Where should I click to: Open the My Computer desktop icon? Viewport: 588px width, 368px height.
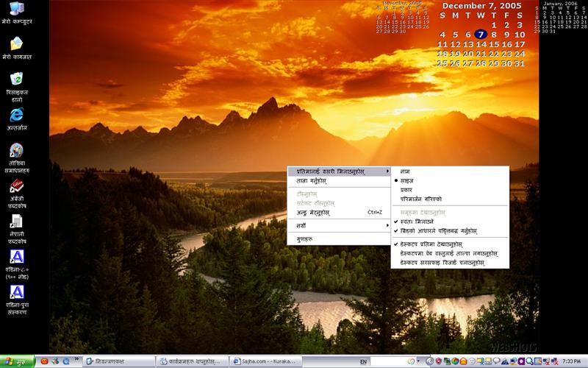pyautogui.click(x=16, y=10)
